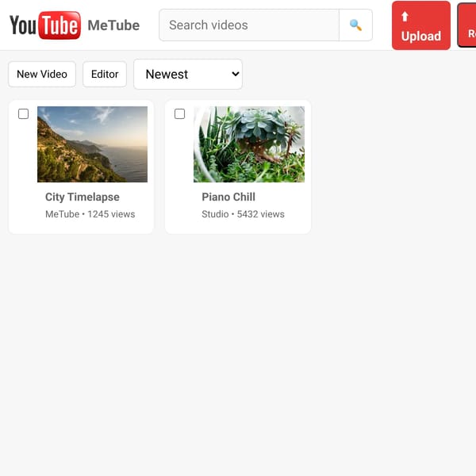Expand the Newest sort dropdown
The image size is (476, 476).
click(x=188, y=74)
